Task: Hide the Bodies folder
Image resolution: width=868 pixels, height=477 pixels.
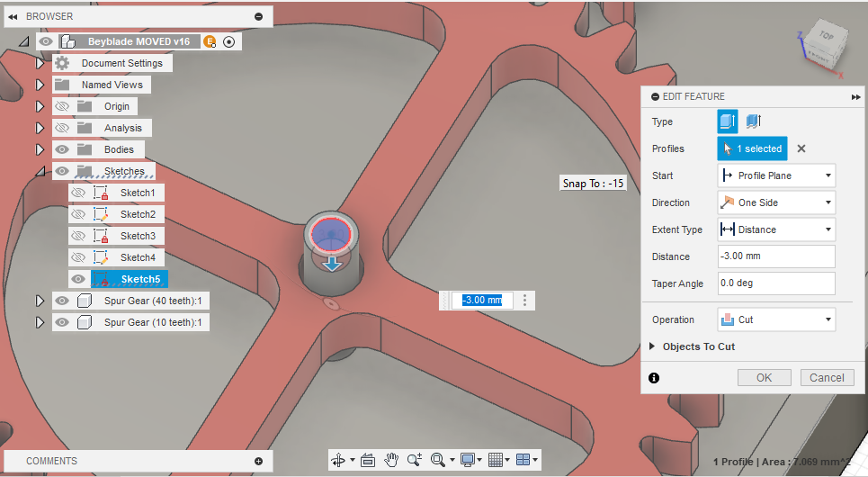Action: [x=62, y=149]
